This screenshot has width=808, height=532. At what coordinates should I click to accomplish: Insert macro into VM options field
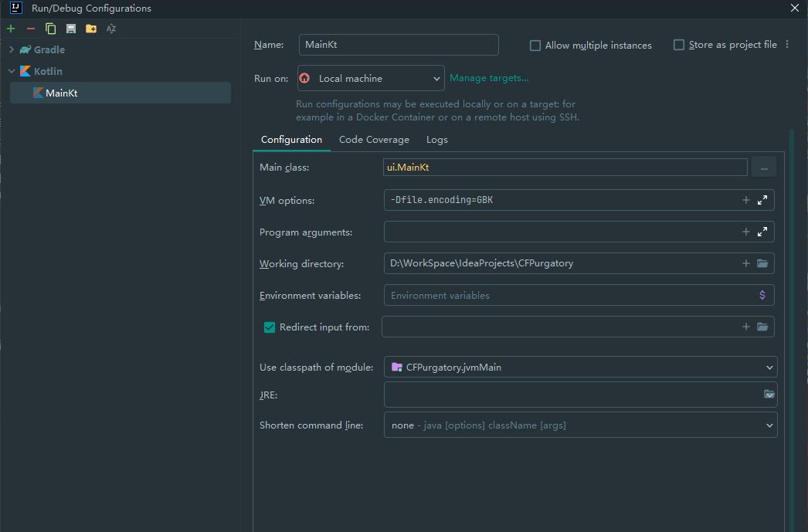coord(745,200)
